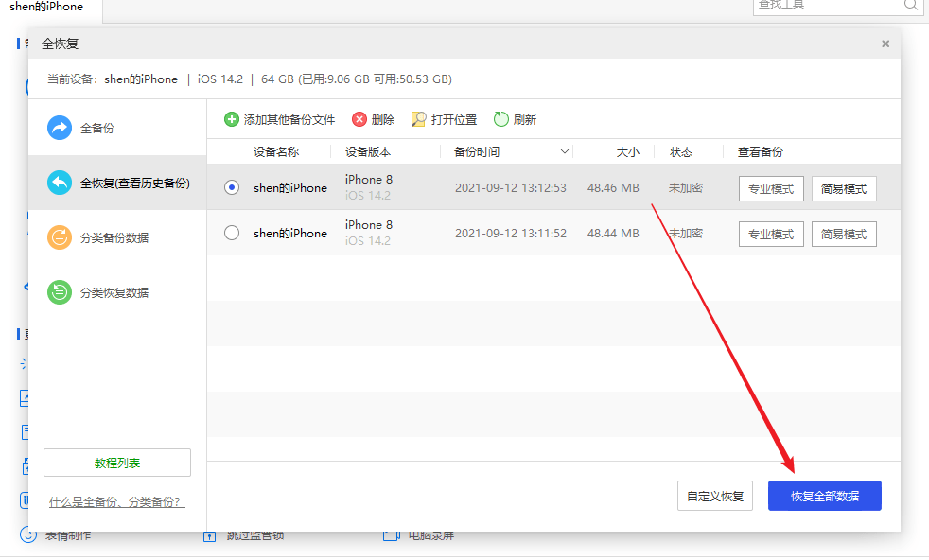Open 全恢复(查看历史备份) section

(x=117, y=183)
